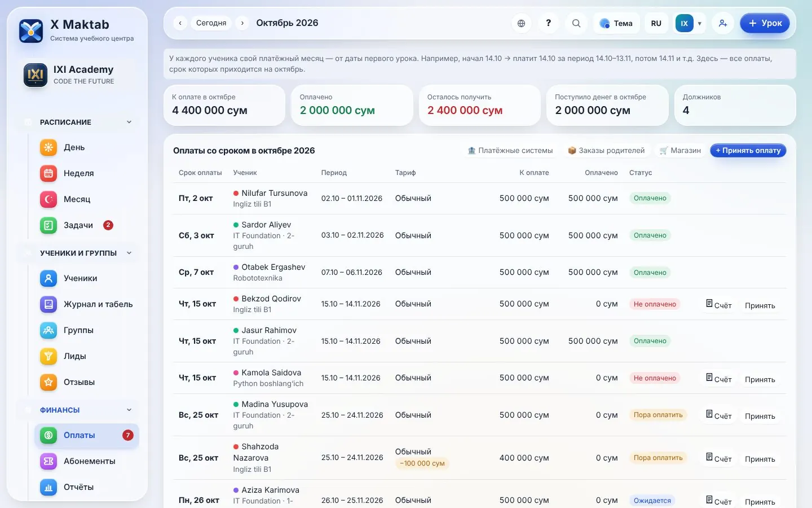Open the Неделя week view
This screenshot has width=812, height=508.
point(87,173)
